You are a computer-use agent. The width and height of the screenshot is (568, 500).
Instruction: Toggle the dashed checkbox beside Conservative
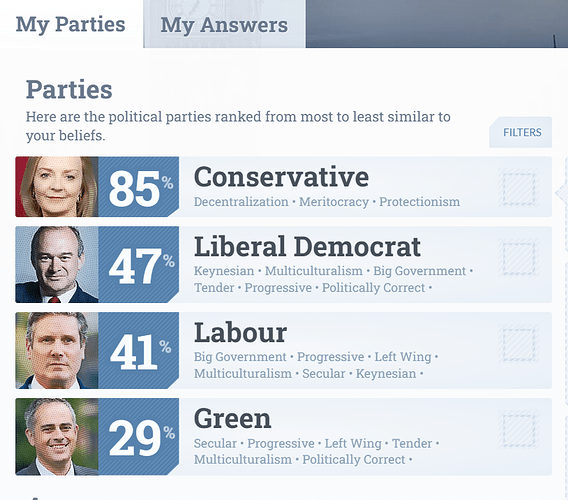[519, 188]
